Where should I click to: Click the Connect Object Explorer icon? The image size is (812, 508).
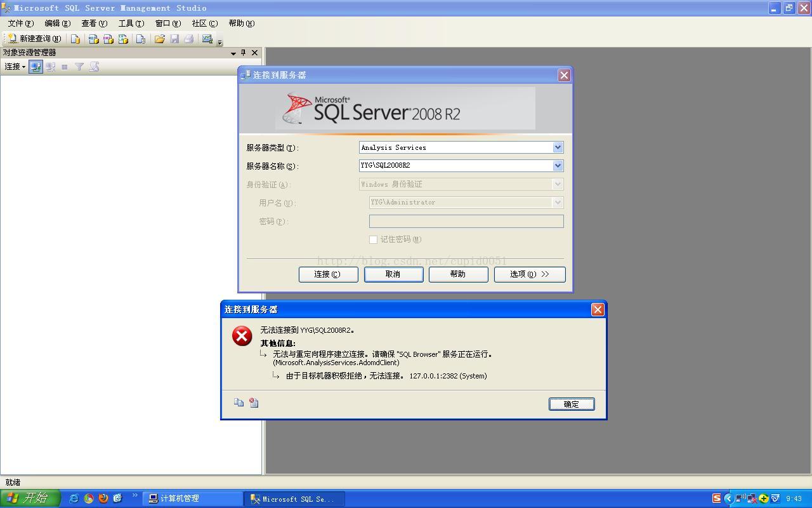tap(36, 67)
